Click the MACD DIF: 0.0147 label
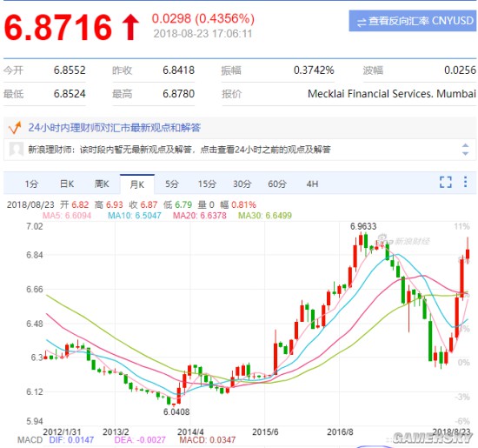This screenshot has height=448, width=478. click(x=71, y=440)
